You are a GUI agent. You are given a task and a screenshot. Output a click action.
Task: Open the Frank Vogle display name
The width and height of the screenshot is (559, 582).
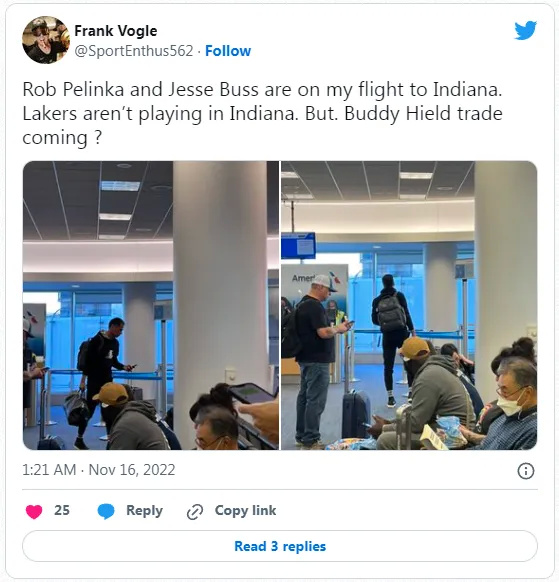point(116,31)
